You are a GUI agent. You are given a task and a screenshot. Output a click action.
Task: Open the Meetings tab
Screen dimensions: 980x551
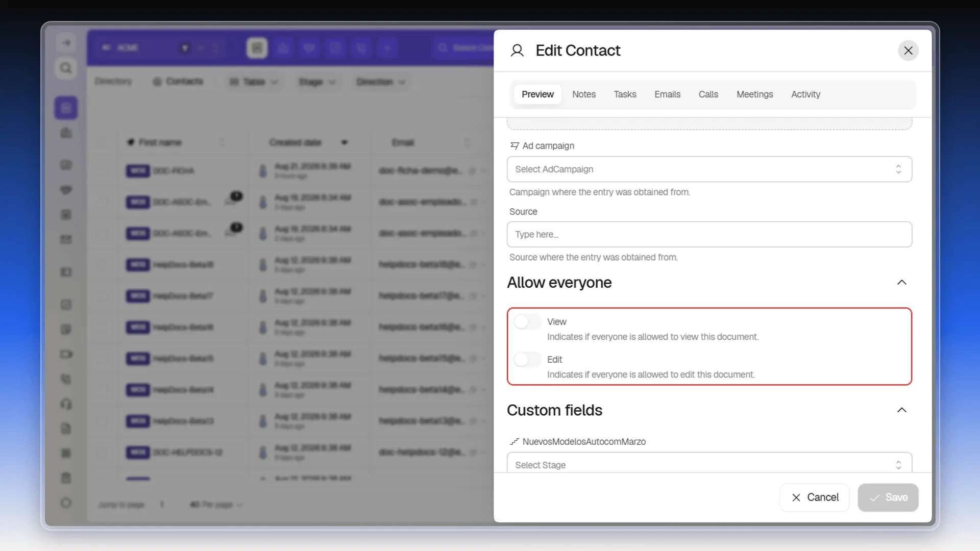[x=754, y=94]
